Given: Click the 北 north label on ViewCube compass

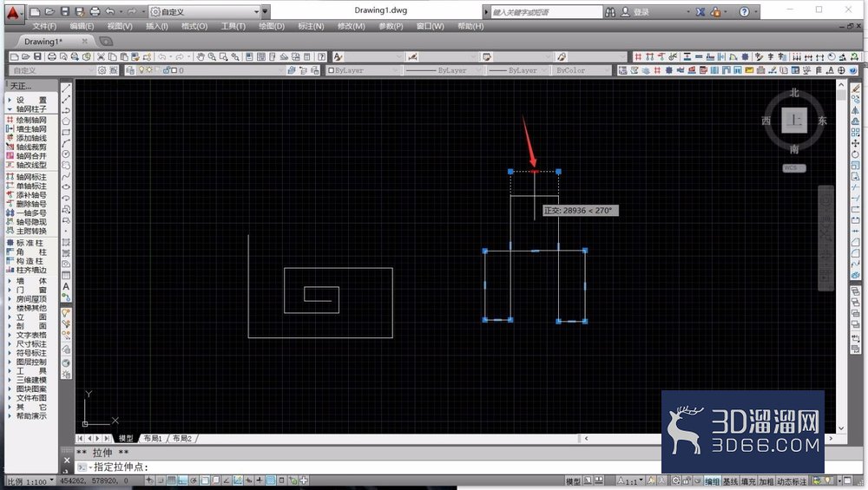Looking at the screenshot, I should [x=794, y=92].
